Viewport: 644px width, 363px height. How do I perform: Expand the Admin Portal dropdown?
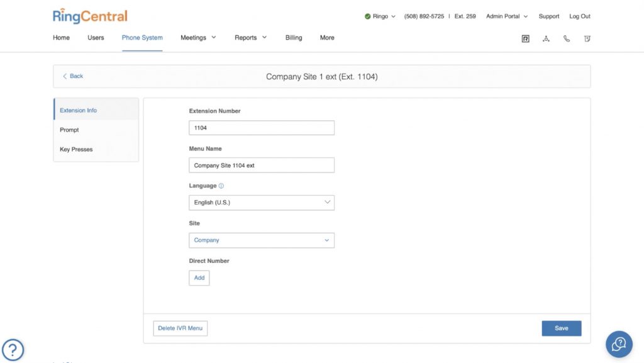coord(506,16)
